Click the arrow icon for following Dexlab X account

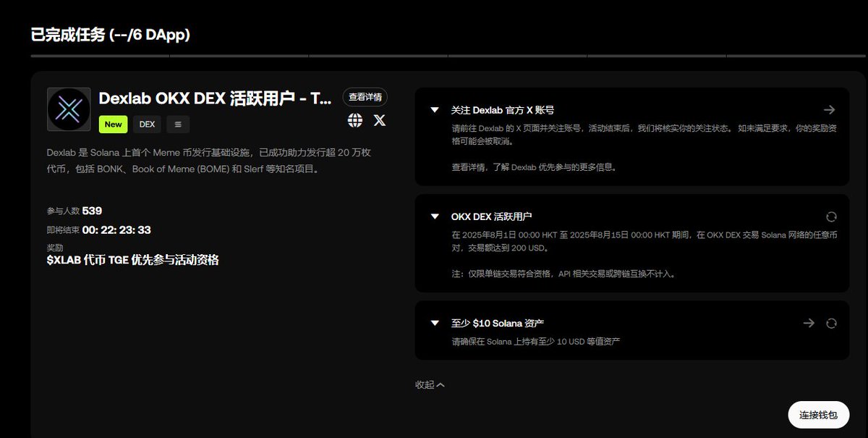830,110
